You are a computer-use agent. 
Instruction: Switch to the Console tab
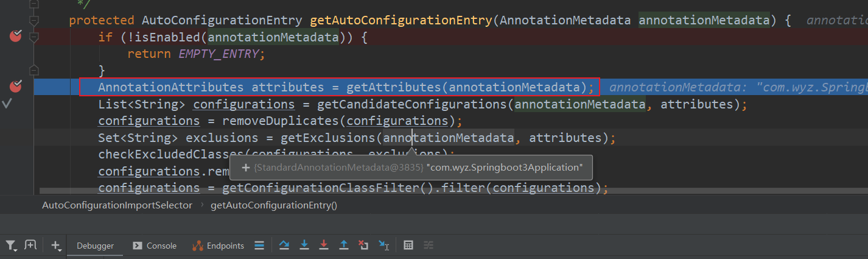coord(155,246)
